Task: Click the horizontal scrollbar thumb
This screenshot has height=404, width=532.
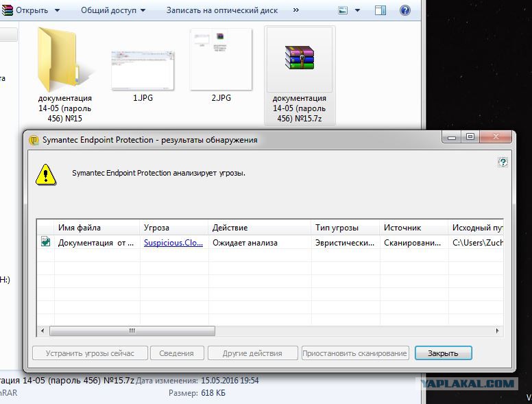Action: pos(132,331)
